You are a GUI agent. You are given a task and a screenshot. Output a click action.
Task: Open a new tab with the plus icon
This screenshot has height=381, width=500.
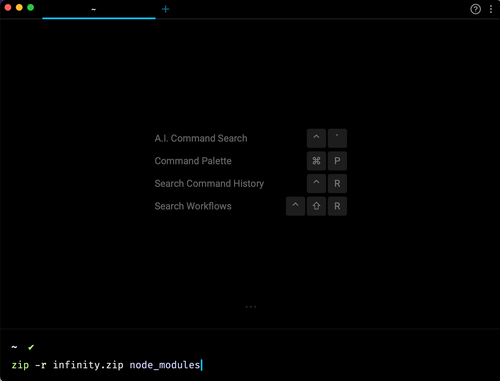pyautogui.click(x=165, y=9)
